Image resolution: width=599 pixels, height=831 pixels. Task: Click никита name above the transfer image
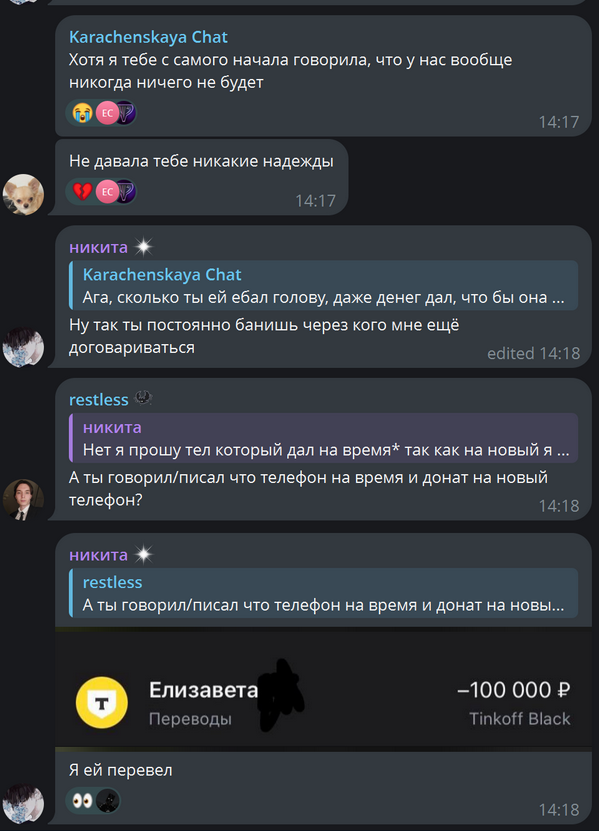point(99,554)
